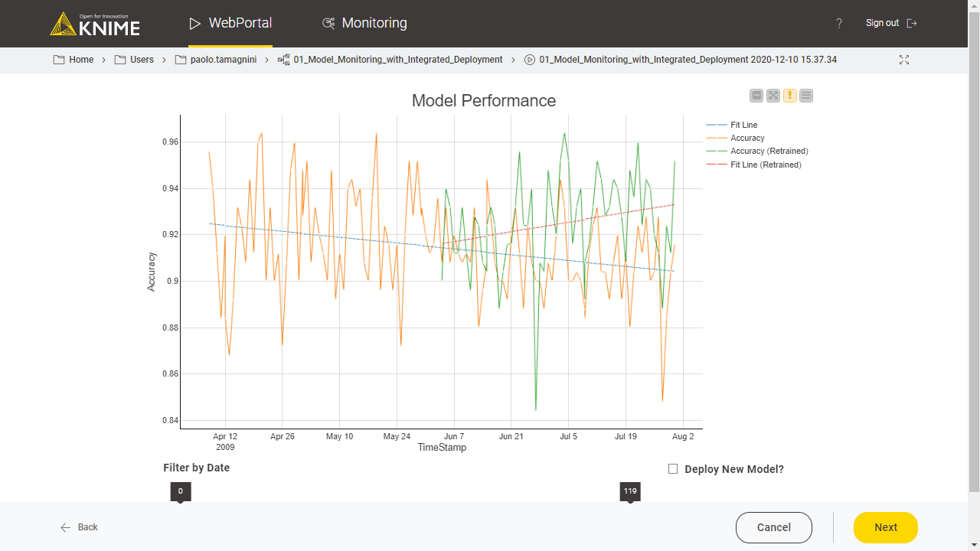This screenshot has height=551, width=980.
Task: Click the date filter slider handle labeled 0
Action: (181, 492)
